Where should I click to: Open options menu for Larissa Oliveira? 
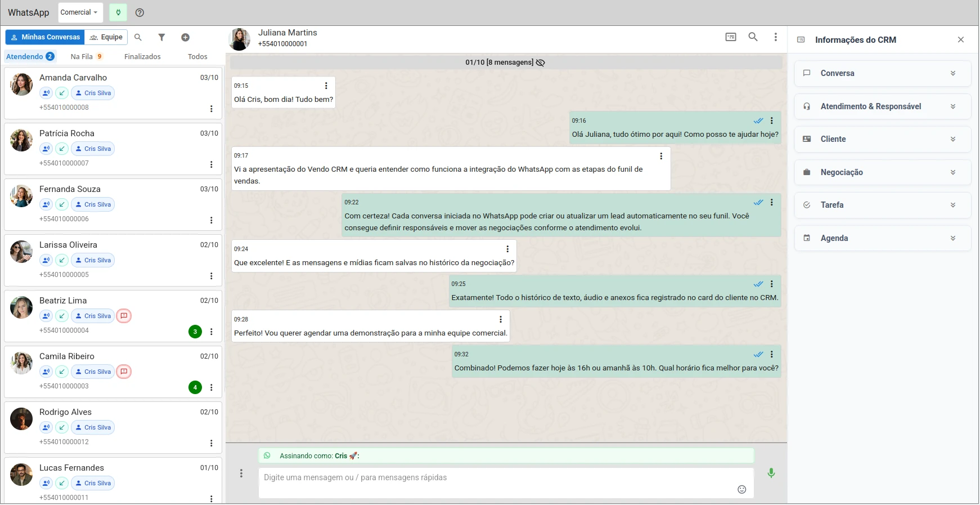(212, 276)
